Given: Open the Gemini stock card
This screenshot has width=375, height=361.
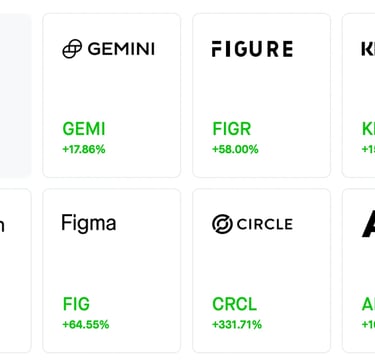Looking at the screenshot, I should pos(112,95).
